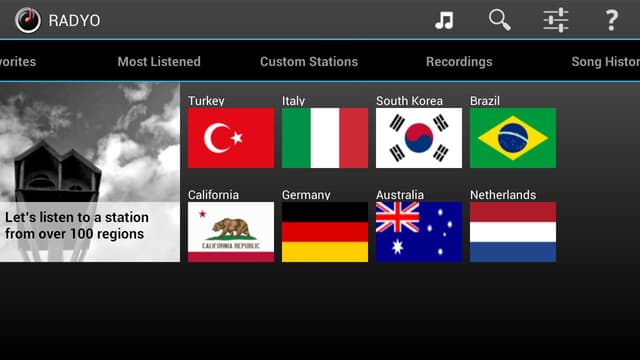
Task: Select the South Korea flag
Action: pos(419,138)
